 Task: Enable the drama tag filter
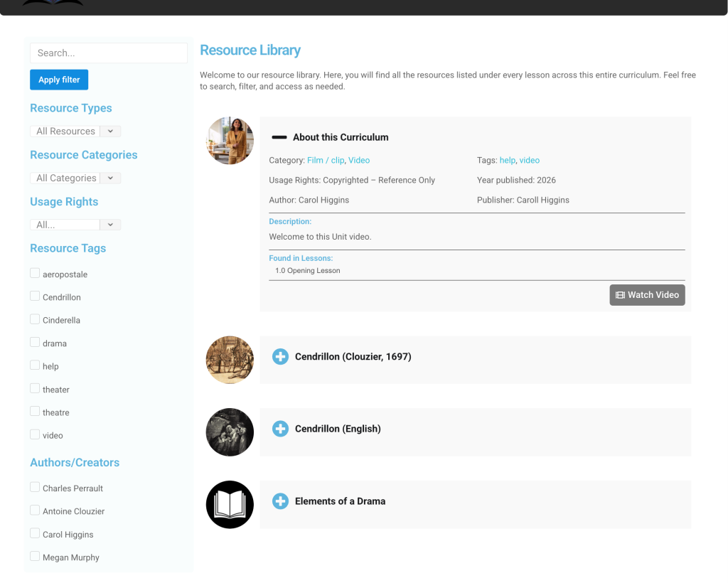[x=35, y=343]
